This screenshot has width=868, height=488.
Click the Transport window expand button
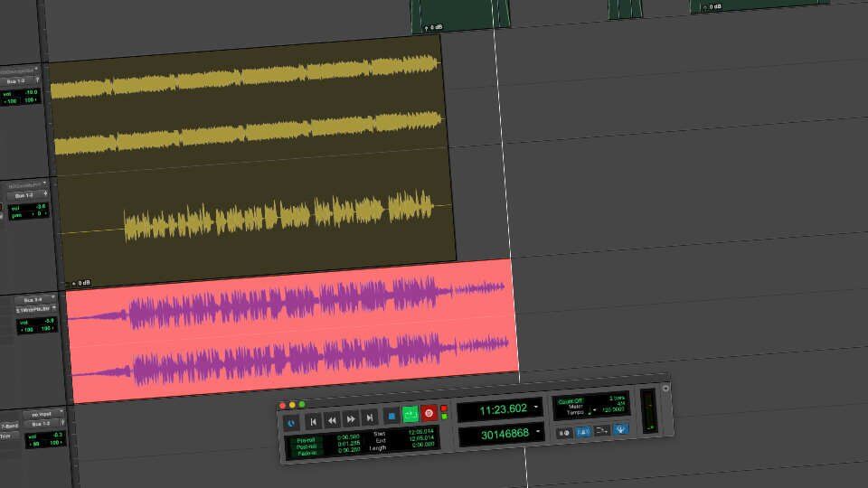(666, 389)
